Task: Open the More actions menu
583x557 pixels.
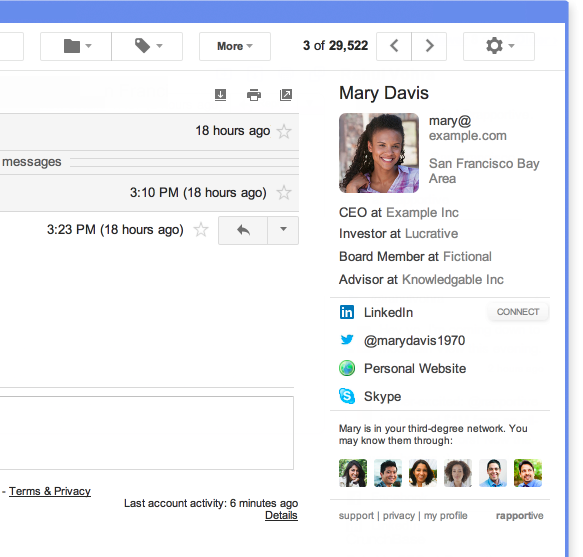Action: click(235, 46)
